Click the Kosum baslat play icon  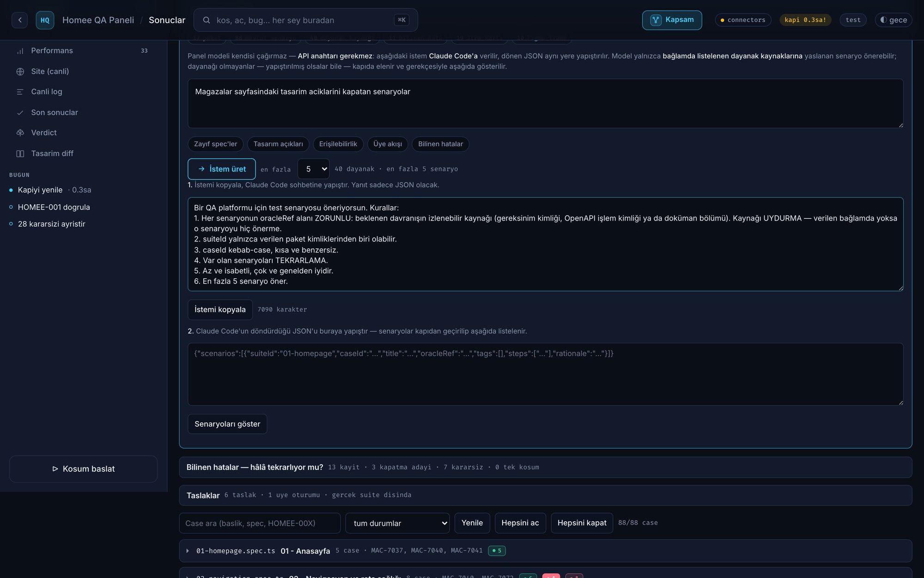pyautogui.click(x=55, y=469)
